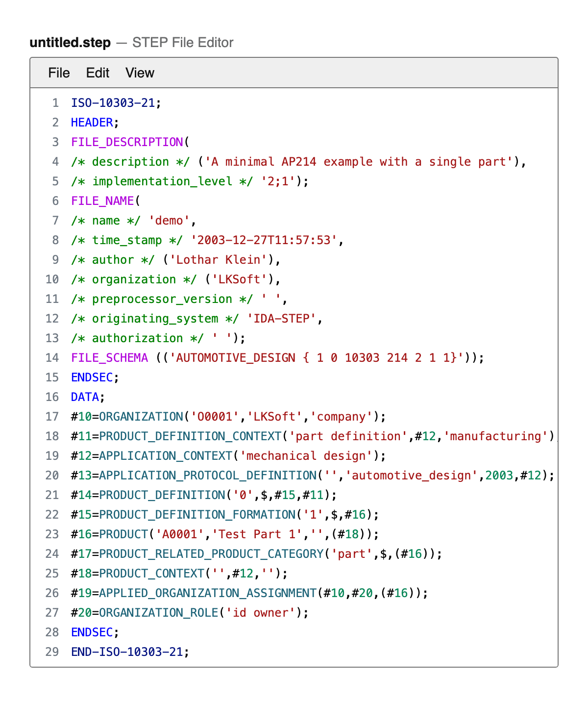Click the 'demo' name string

coord(169,221)
